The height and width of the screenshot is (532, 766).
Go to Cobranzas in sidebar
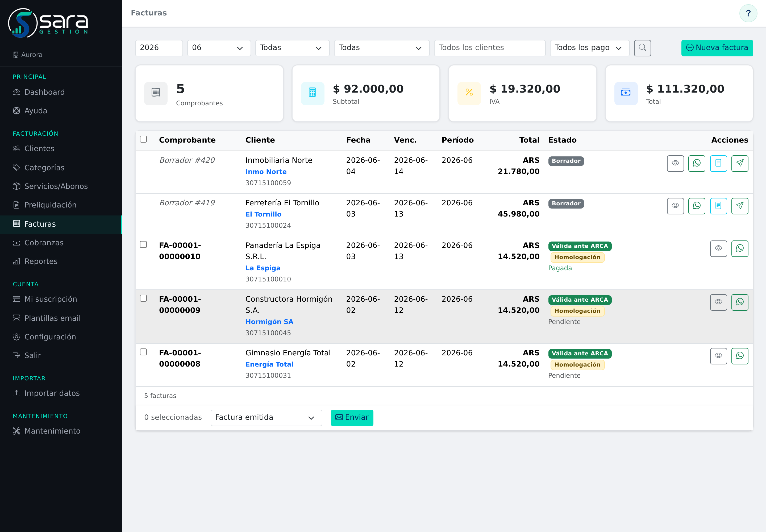click(61, 243)
